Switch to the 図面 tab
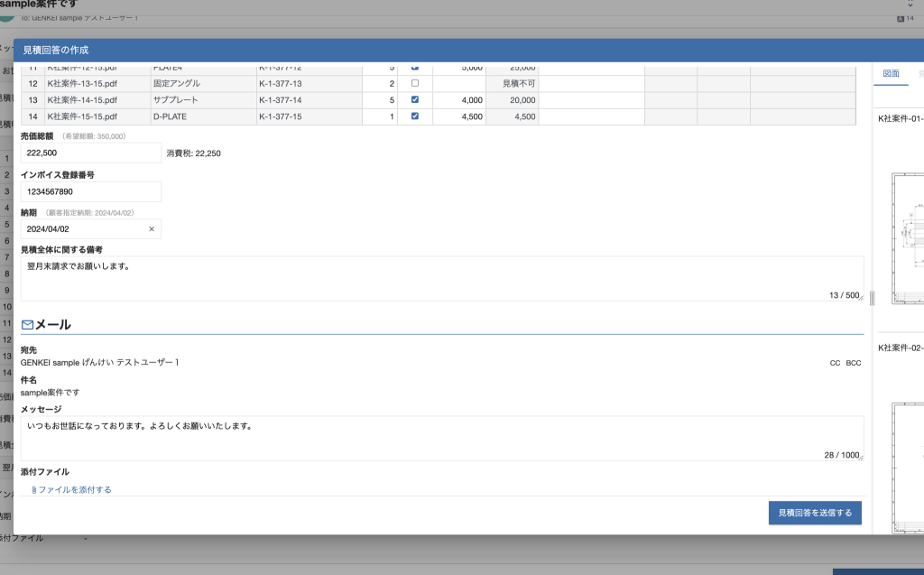The height and width of the screenshot is (575, 924). (x=891, y=74)
